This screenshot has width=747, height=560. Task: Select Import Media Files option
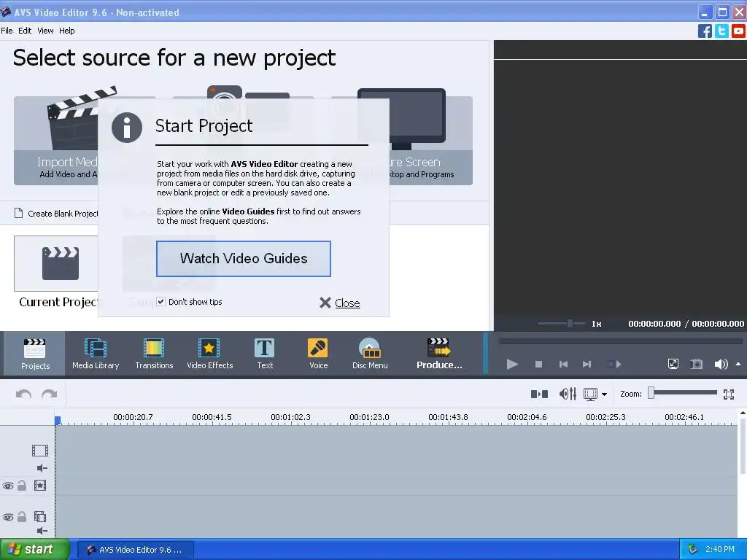click(x=56, y=141)
